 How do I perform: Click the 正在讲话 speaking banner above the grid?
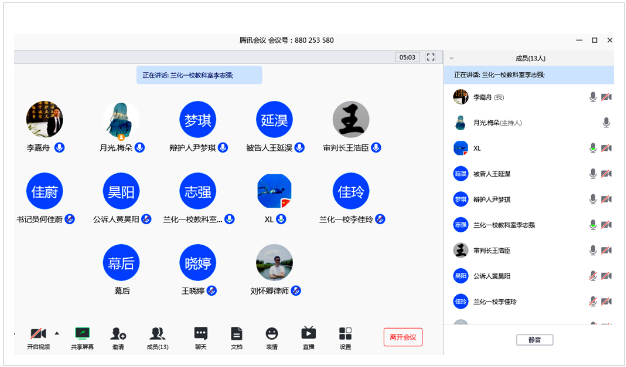click(199, 75)
